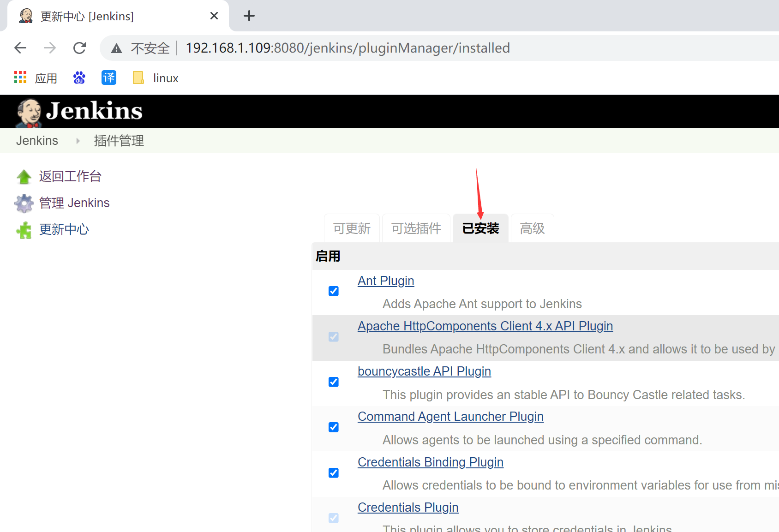This screenshot has width=779, height=532.
Task: Go to 返回工作台 in sidebar
Action: coord(70,176)
